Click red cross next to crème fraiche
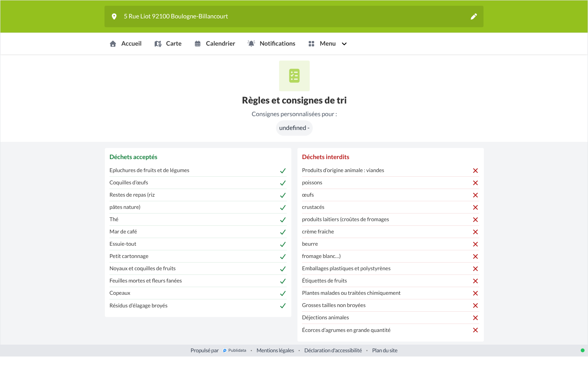The image size is (588, 368). 475,232
